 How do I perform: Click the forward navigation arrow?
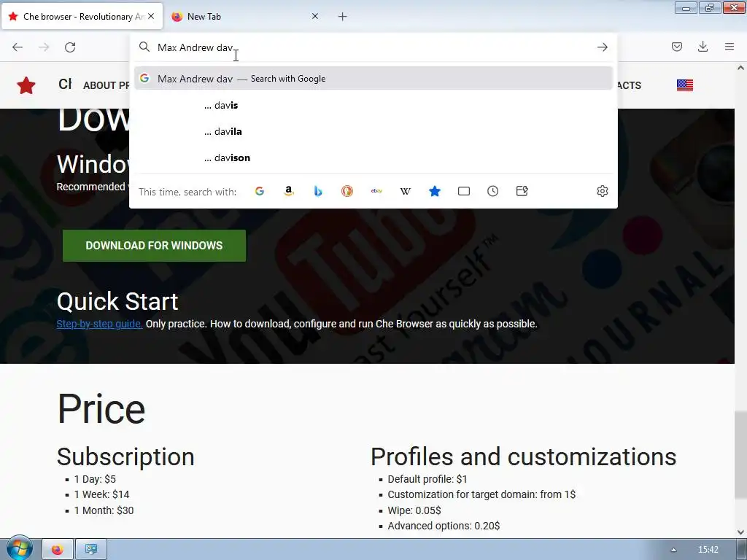coord(44,47)
